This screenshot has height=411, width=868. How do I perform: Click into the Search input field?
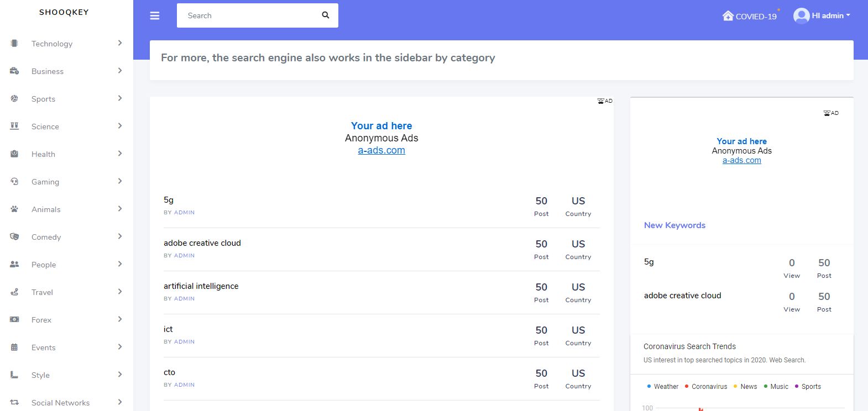coord(249,15)
